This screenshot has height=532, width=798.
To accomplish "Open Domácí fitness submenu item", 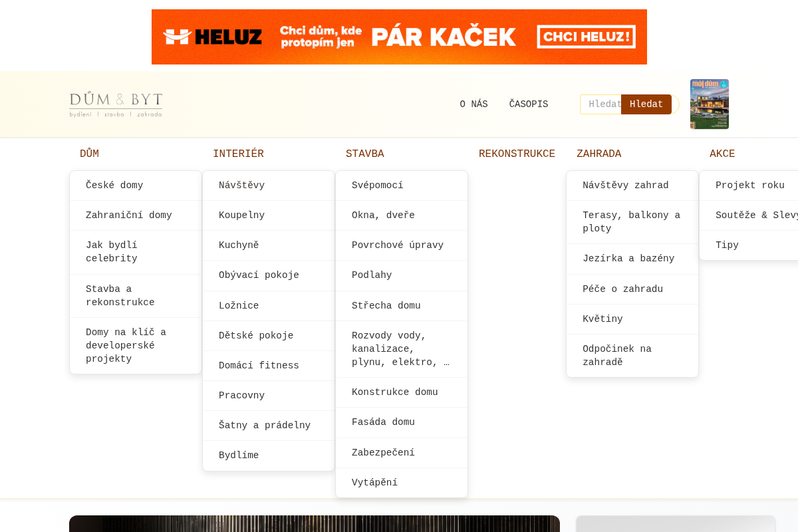I will (269, 366).
